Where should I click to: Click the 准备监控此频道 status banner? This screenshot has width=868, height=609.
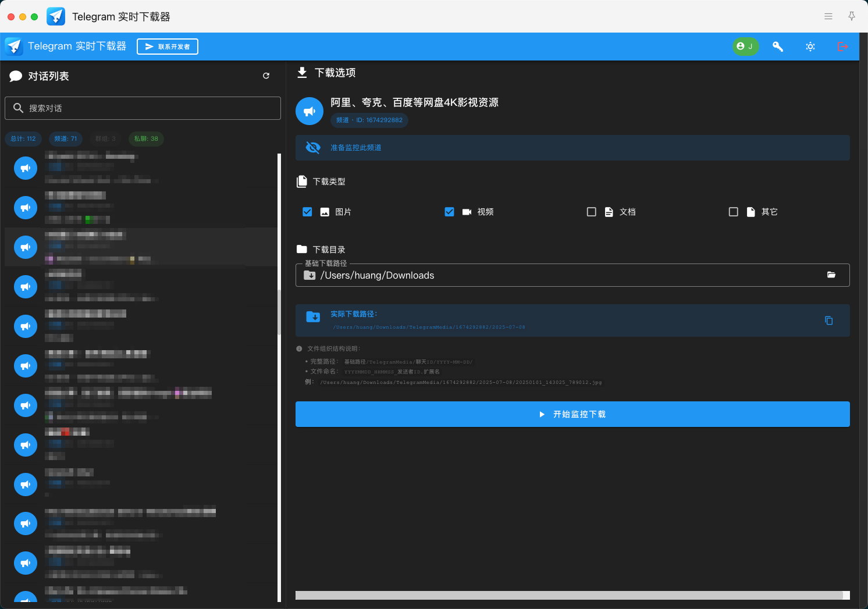tap(572, 148)
